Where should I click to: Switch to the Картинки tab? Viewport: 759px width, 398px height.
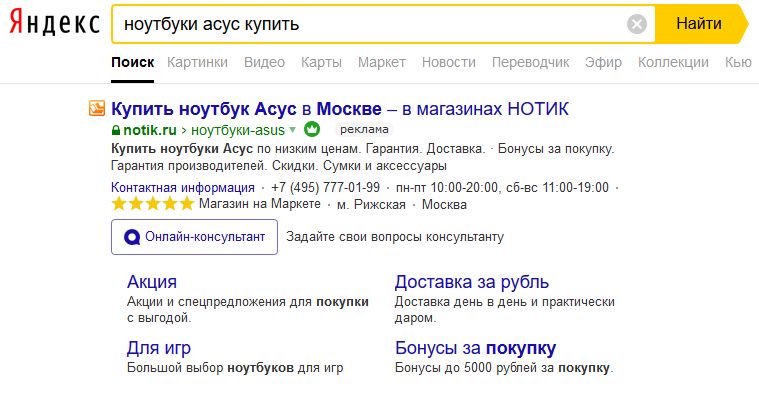click(197, 62)
